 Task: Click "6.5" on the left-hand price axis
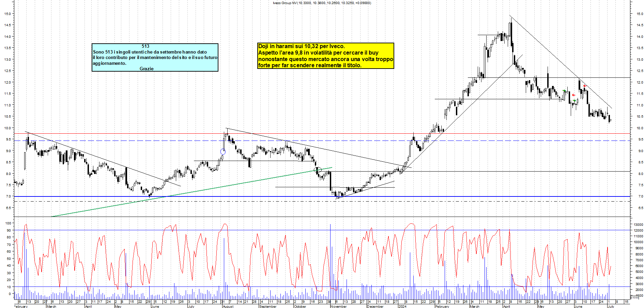[x=8, y=208]
